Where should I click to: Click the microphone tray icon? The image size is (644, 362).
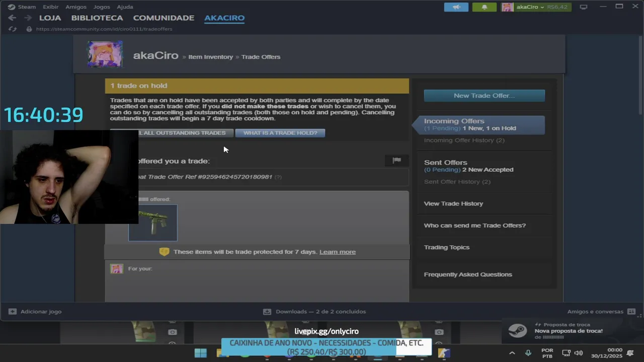point(528,353)
